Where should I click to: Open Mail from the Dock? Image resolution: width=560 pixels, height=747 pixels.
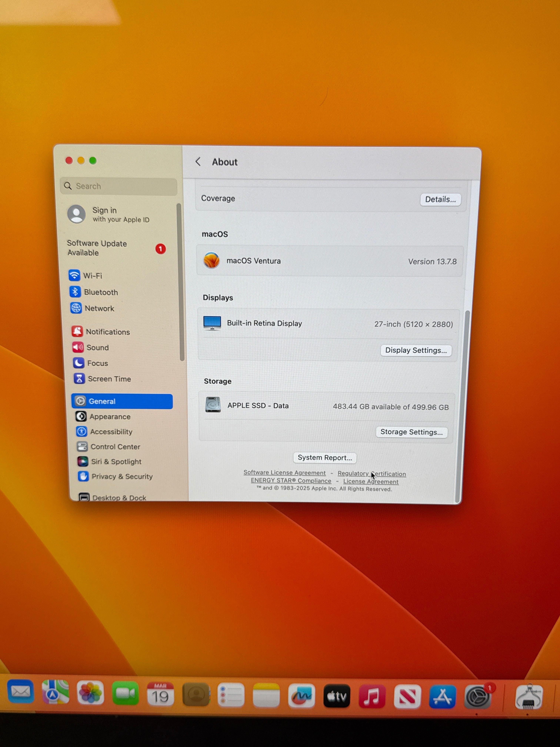coord(20,692)
